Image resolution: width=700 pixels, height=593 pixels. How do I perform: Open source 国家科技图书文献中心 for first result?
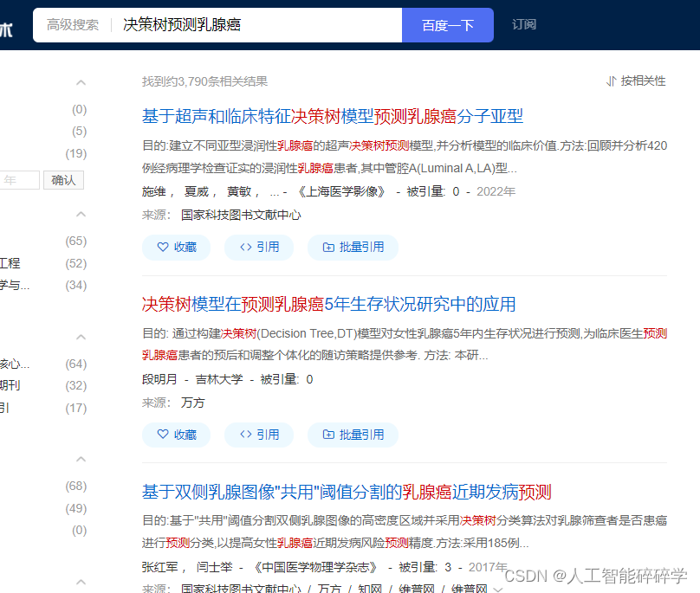click(x=241, y=215)
